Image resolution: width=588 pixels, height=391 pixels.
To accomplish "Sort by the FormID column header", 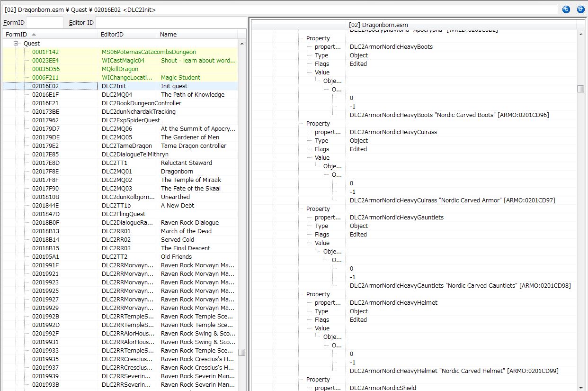I will 50,34.
